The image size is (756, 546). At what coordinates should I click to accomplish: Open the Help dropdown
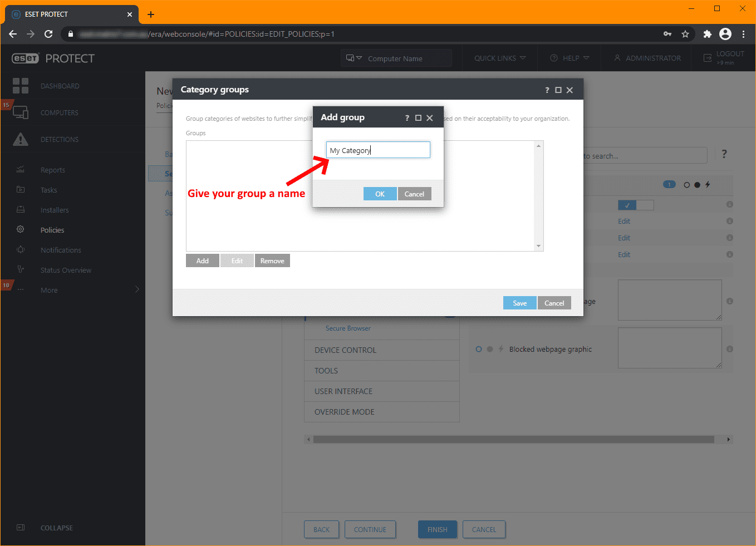[x=570, y=58]
